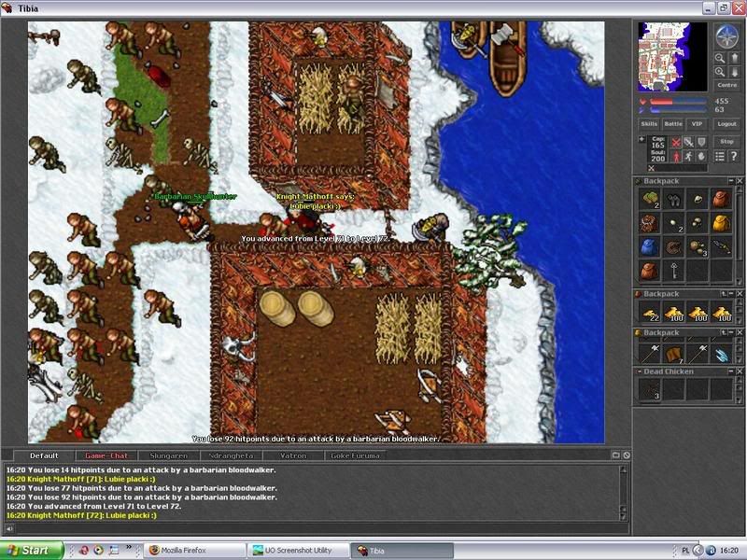747x560 pixels.
Task: Centre the minimap
Action: click(x=727, y=85)
